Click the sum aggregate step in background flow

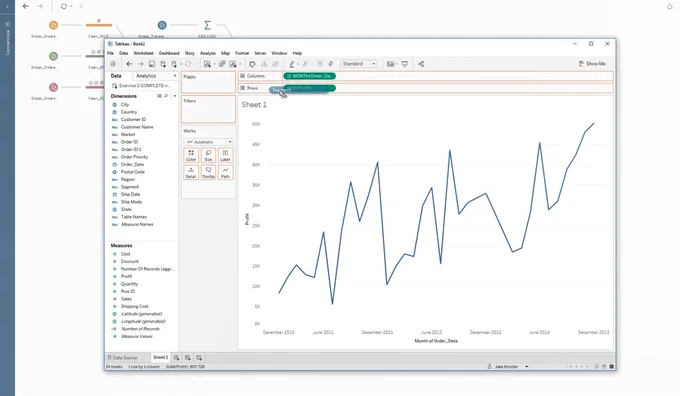point(207,26)
